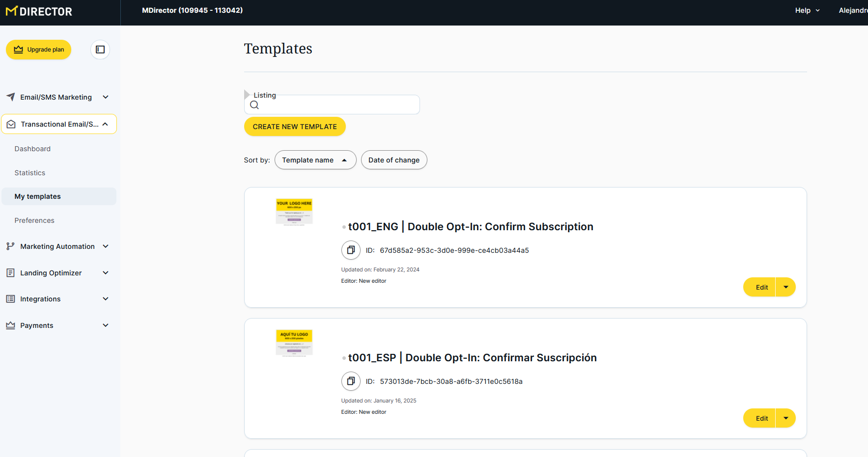
Task: Go to Statistics in sidebar
Action: (30, 173)
